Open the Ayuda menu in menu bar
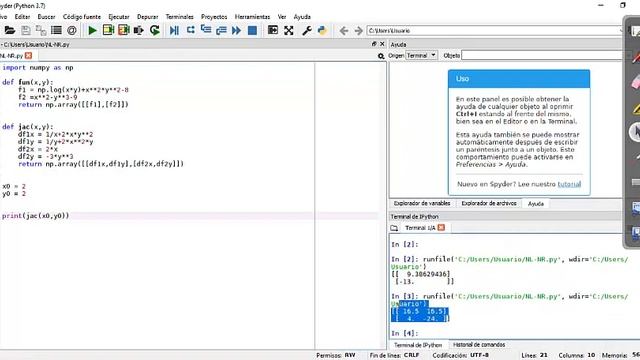Image resolution: width=640 pixels, height=360 pixels. 302,17
